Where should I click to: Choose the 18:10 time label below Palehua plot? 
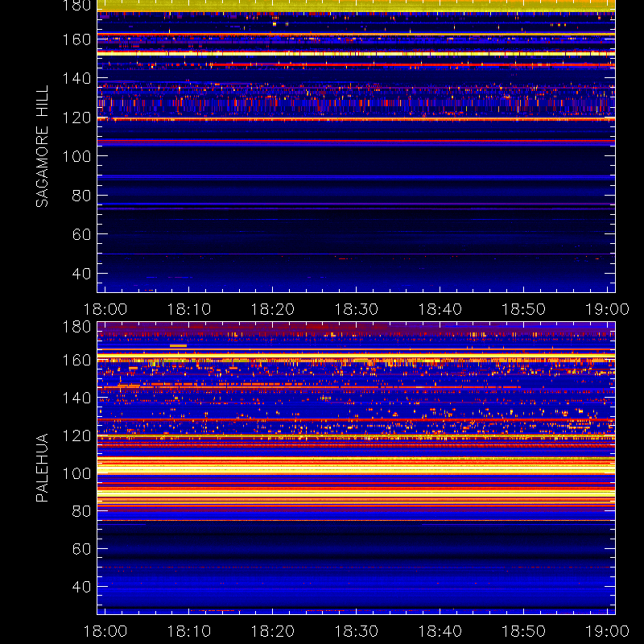[x=189, y=631]
